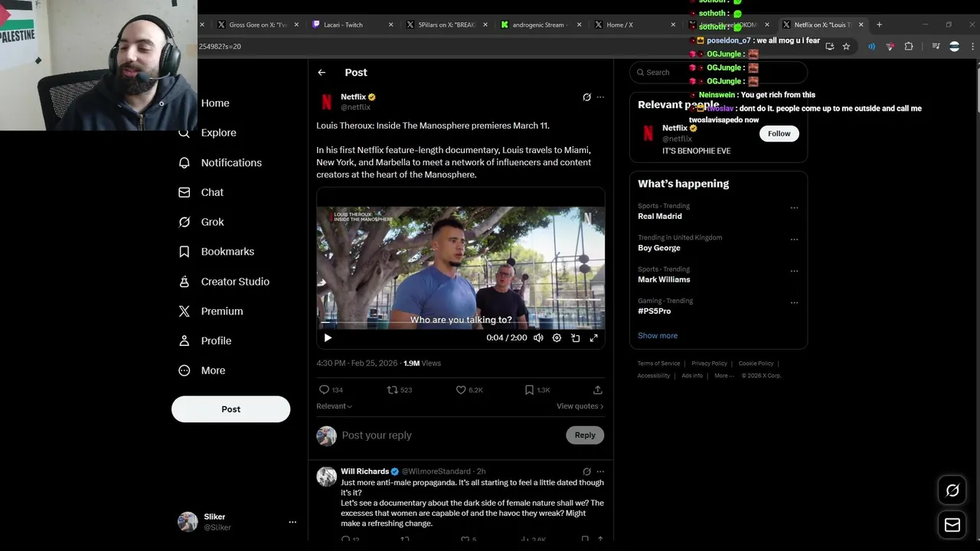Switch to Gross Gore on X browser tab
Viewport: 980px width, 551px height.
point(257,24)
